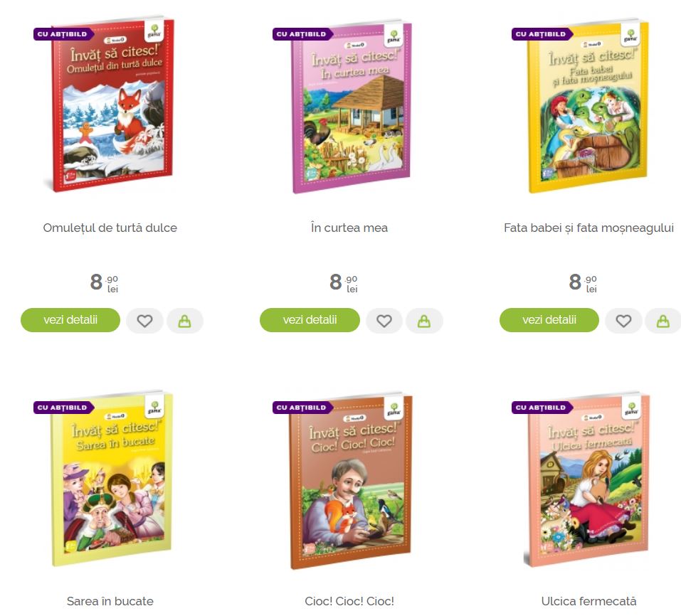This screenshot has width=681, height=616.
Task: Add În curtea mea to shopping bag
Action: click(x=424, y=321)
